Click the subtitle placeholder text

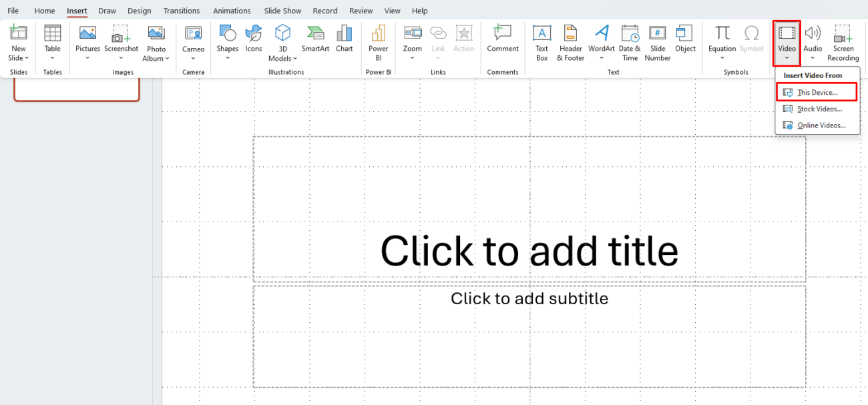click(x=529, y=298)
